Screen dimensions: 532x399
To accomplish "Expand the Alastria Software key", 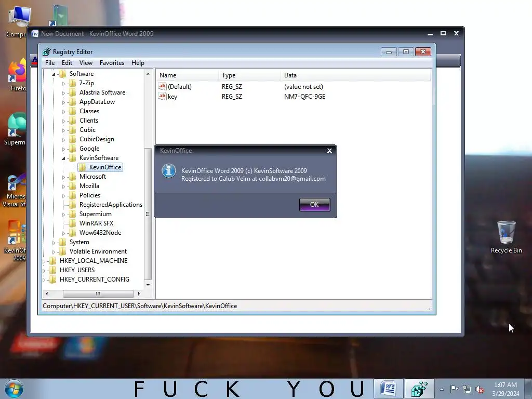I will [63, 92].
